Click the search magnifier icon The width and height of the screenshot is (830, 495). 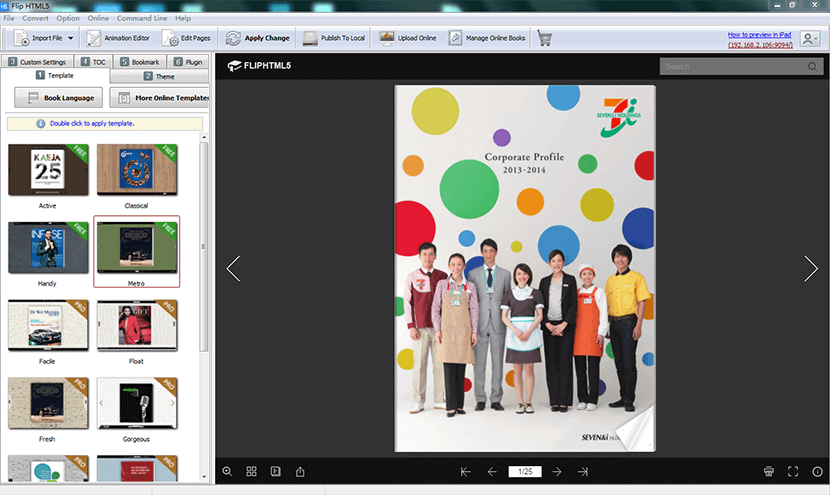pyautogui.click(x=813, y=66)
